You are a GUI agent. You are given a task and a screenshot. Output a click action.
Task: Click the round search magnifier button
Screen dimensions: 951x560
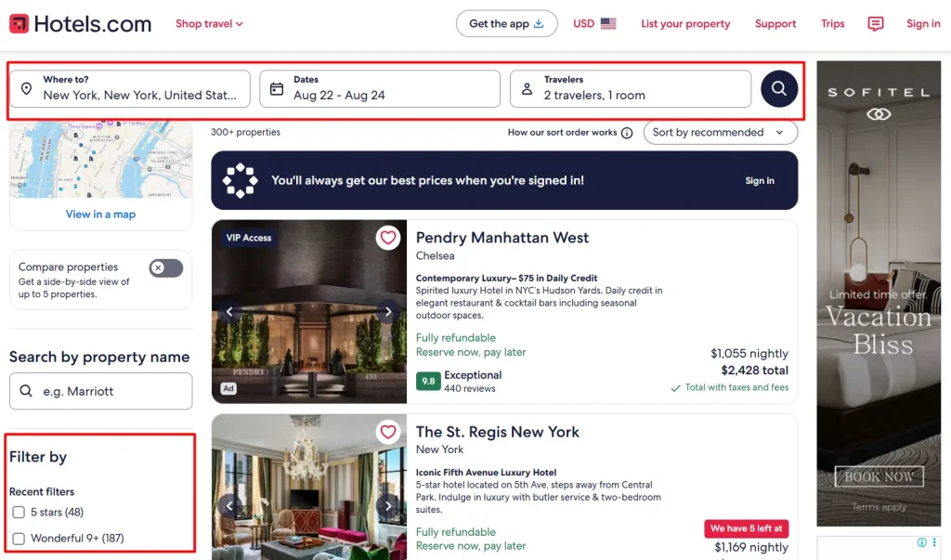click(x=779, y=88)
